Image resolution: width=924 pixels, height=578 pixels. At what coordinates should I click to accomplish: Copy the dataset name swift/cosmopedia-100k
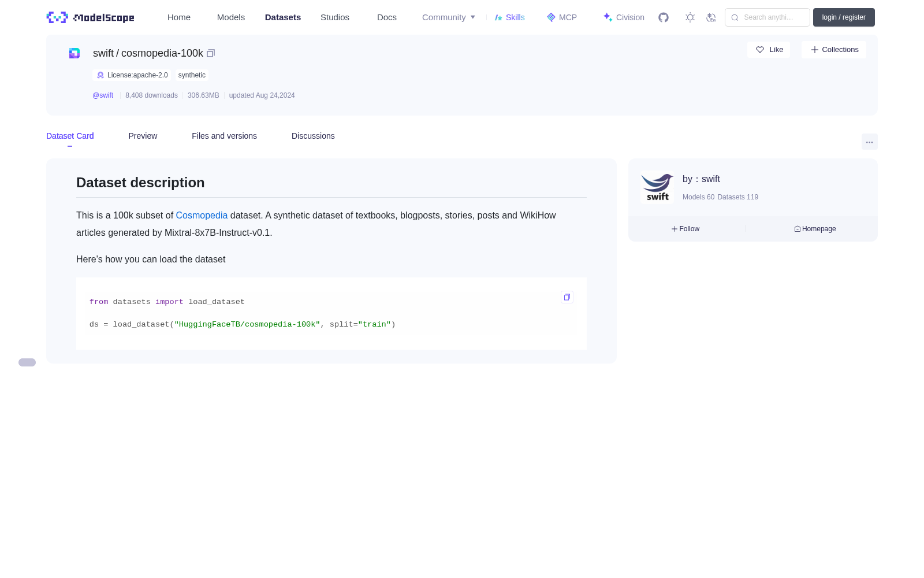(x=211, y=53)
